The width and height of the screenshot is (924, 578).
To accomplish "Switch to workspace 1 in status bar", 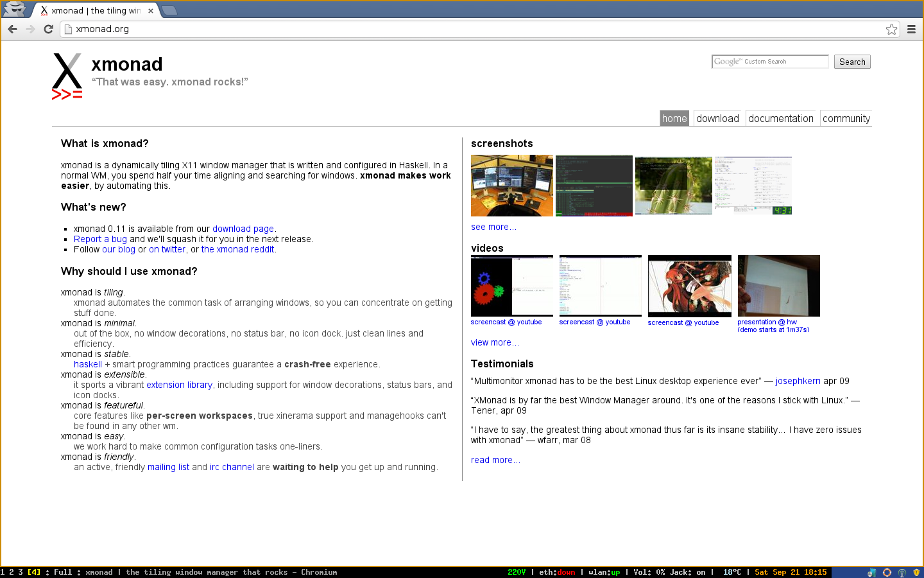I will 3,572.
